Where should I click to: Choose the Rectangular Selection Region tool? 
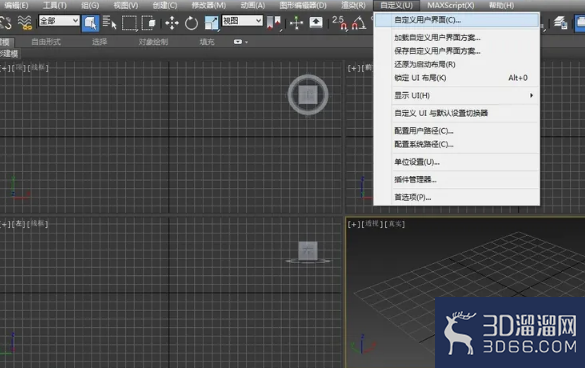129,23
